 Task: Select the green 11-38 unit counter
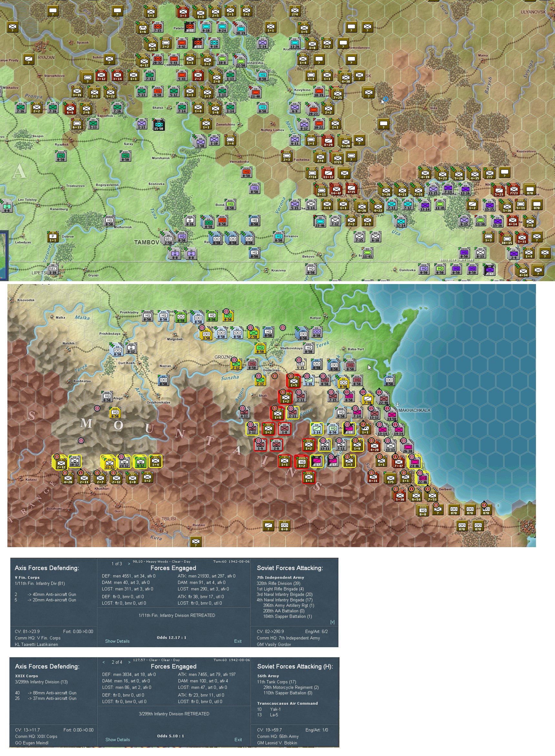480,220
